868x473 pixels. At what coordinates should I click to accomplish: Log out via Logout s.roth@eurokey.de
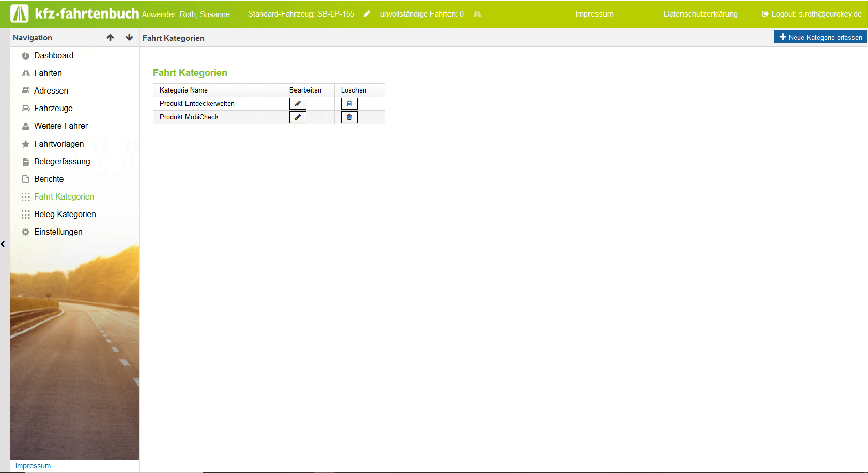click(x=811, y=14)
